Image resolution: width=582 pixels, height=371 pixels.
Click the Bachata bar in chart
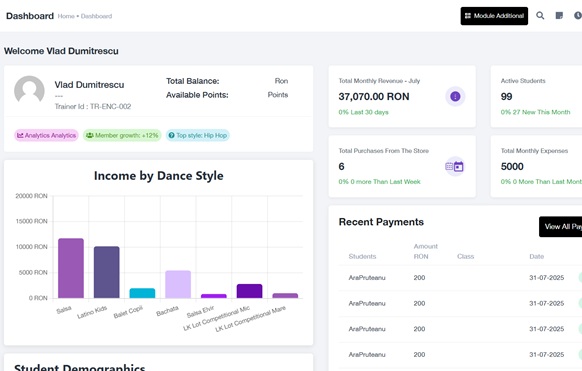tap(178, 284)
